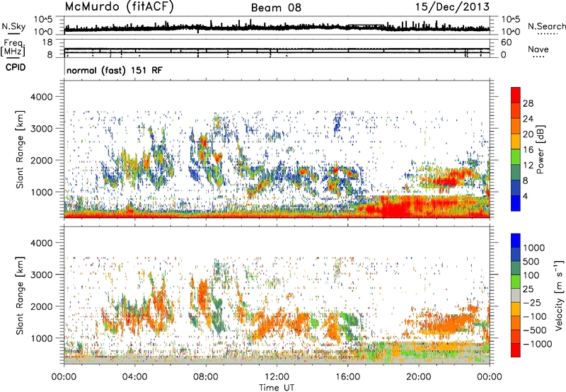Click the 'N.Search' legend label
This screenshot has height=392, width=566.
546,26
